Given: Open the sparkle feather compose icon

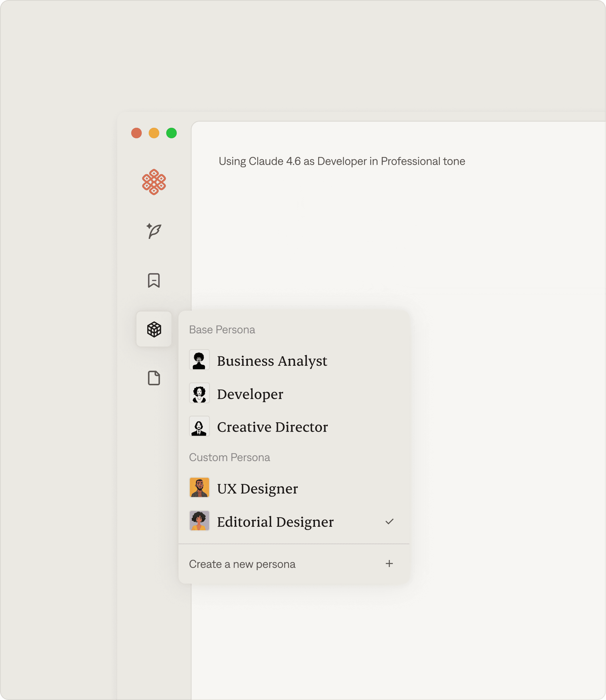Looking at the screenshot, I should pyautogui.click(x=154, y=231).
